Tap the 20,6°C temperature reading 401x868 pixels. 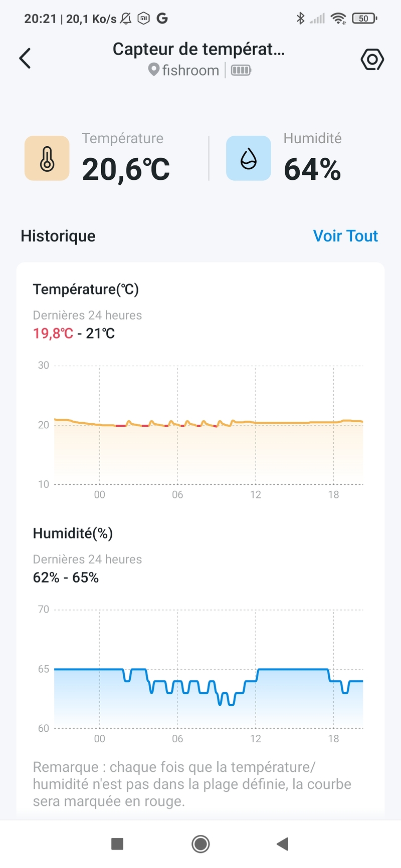pos(126,169)
